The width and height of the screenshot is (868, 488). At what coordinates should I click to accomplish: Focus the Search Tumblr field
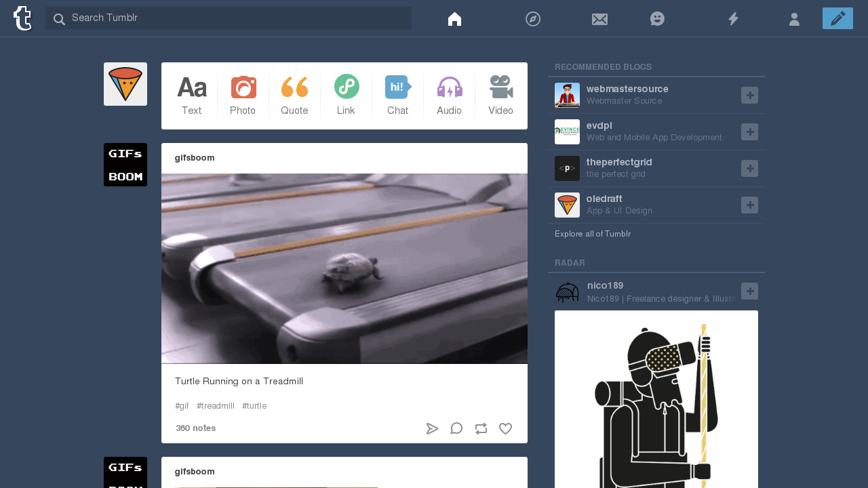229,18
